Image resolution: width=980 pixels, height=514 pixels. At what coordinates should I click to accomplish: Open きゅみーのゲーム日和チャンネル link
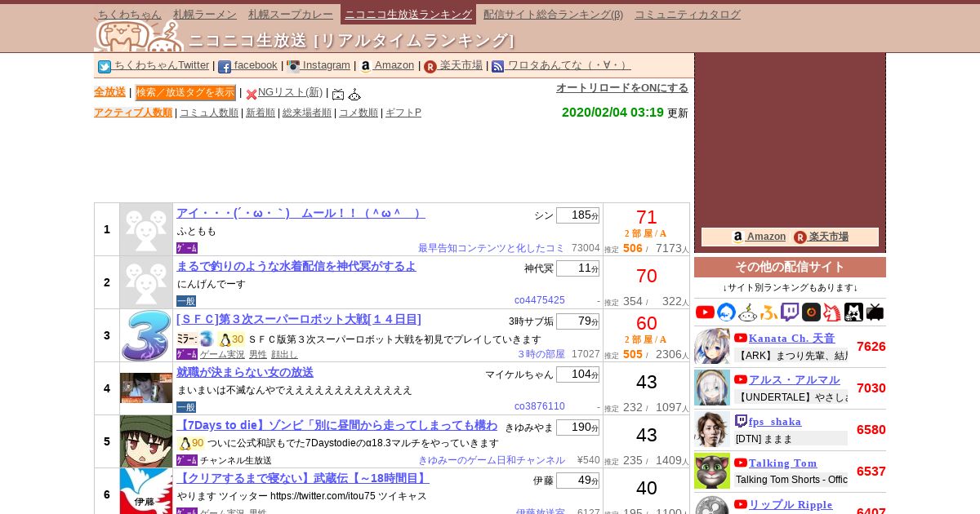click(x=492, y=460)
